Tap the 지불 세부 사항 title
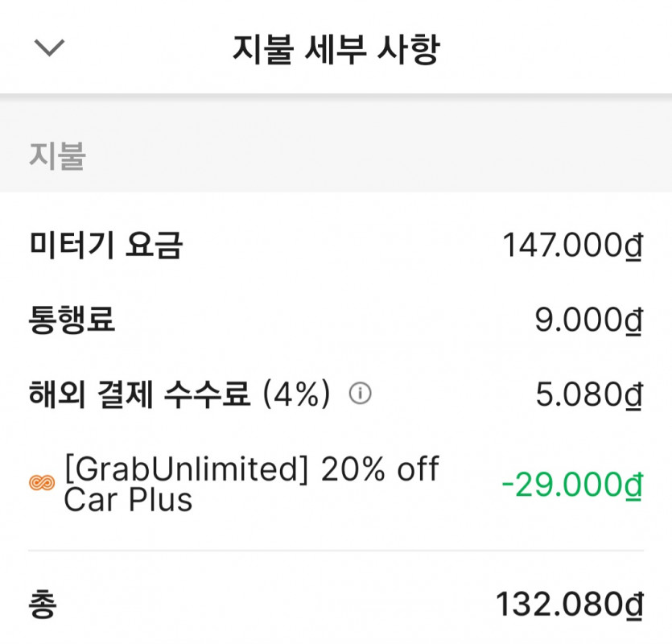 coord(336,49)
